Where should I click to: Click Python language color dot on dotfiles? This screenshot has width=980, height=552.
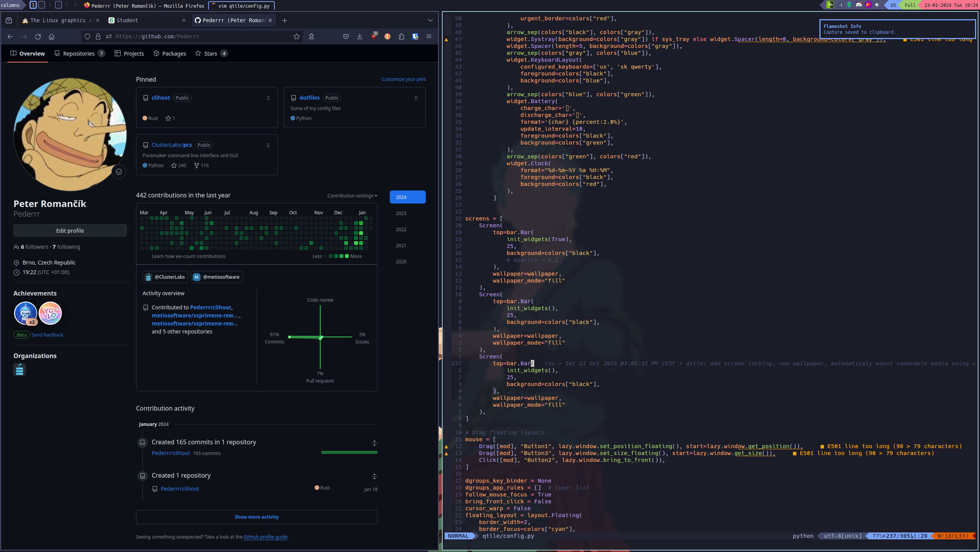(293, 118)
